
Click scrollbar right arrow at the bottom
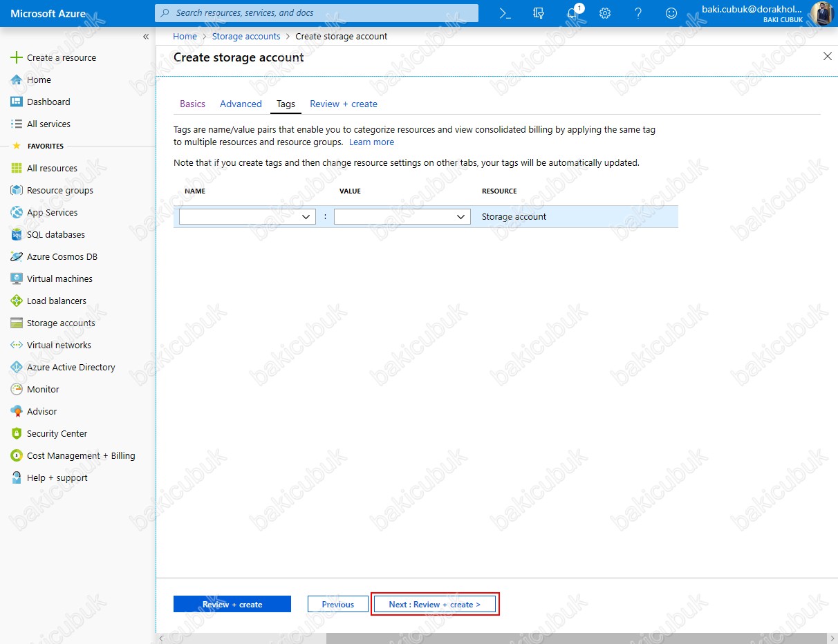832,639
